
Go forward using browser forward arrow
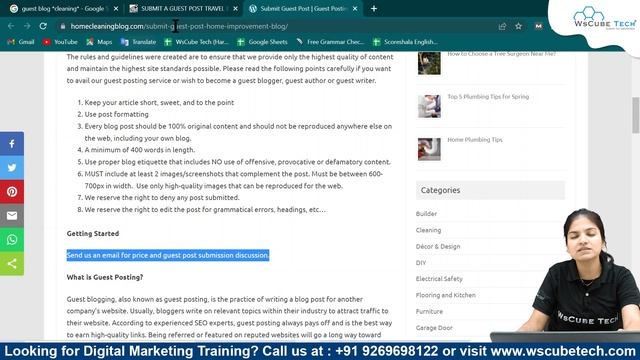tap(27, 26)
